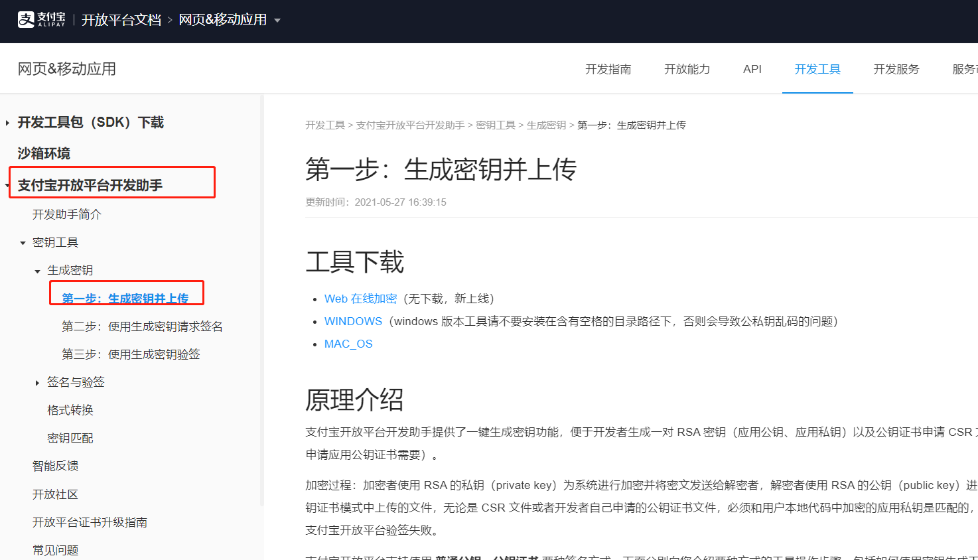Open 第二步：使用生成密钥请求签名

click(142, 326)
